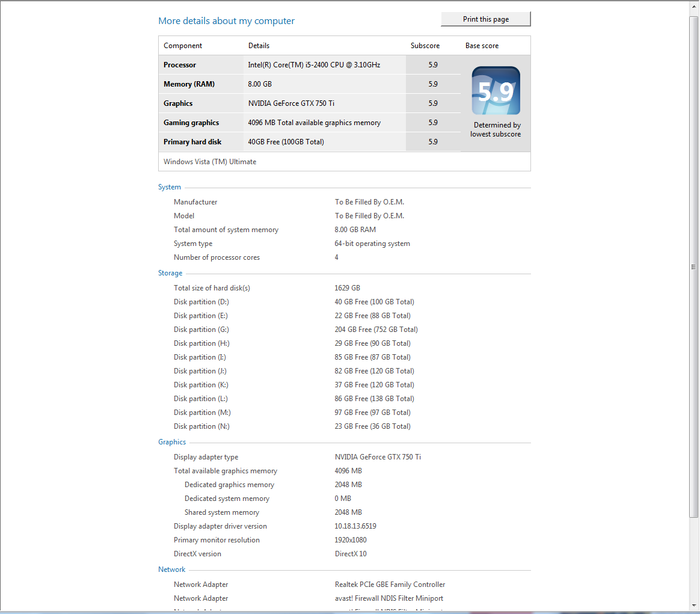
Task: Click the Manufacturer label
Action: click(x=195, y=202)
